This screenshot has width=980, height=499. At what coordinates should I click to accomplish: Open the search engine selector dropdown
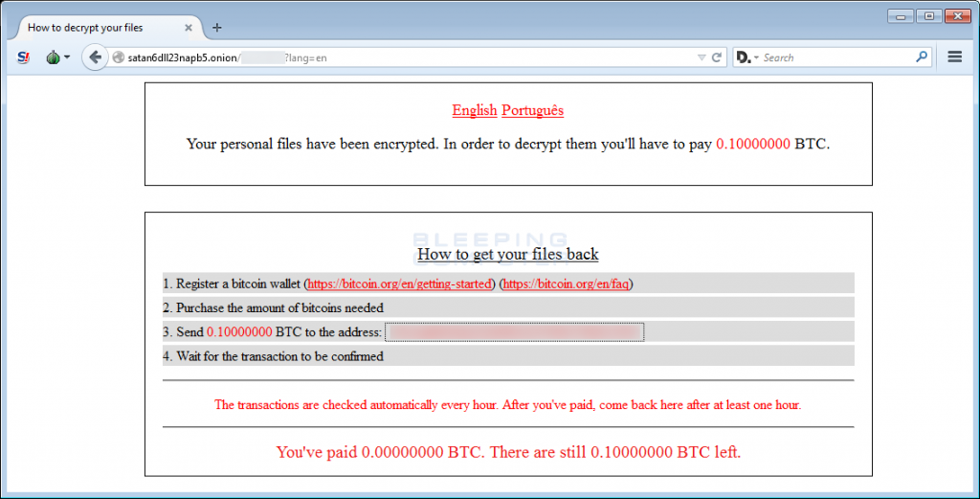click(747, 57)
